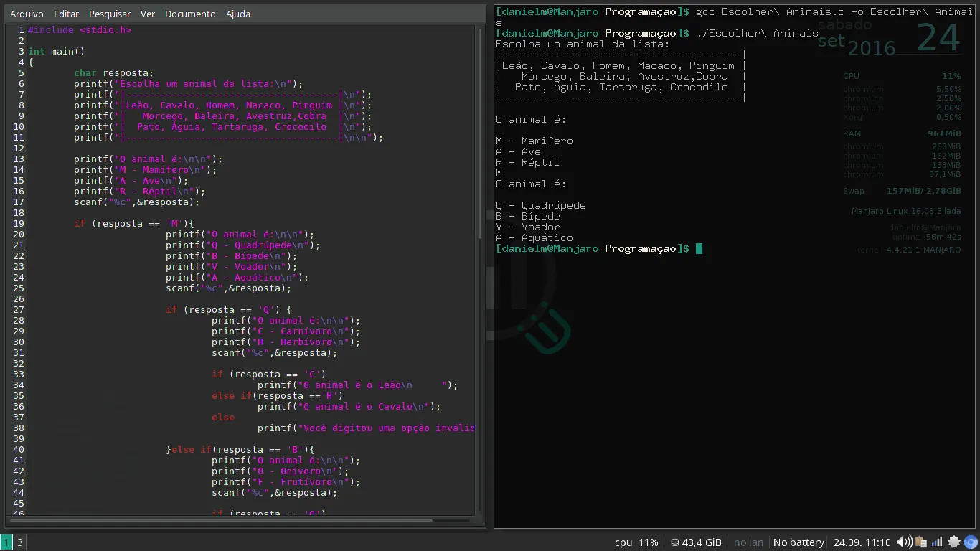The width and height of the screenshot is (980, 551).
Task: Click the clipboard manager tray icon
Action: click(921, 542)
